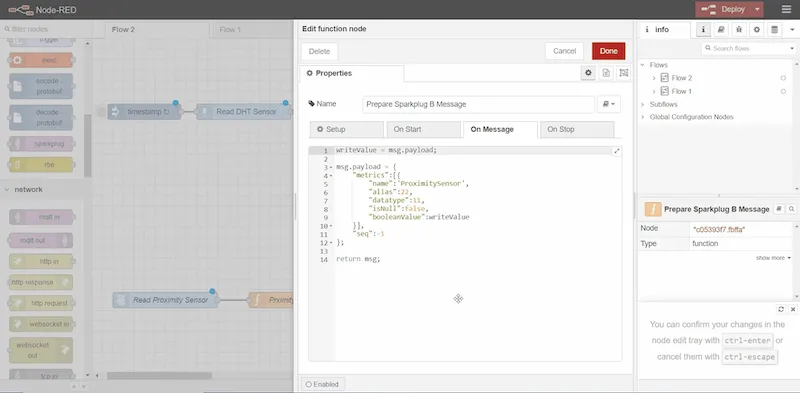
Task: Expand Global Configuration Nodes section
Action: [643, 117]
